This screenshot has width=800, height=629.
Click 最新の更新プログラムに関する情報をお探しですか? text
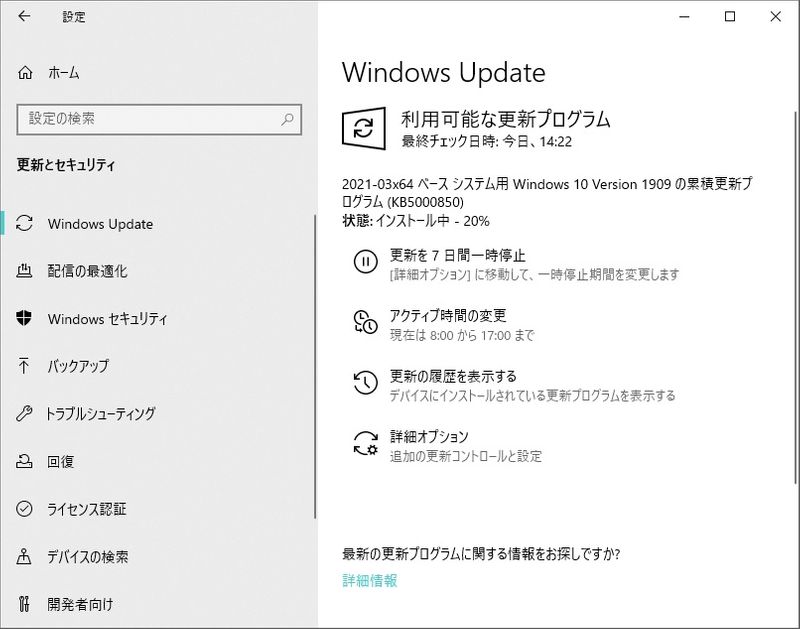click(x=481, y=553)
